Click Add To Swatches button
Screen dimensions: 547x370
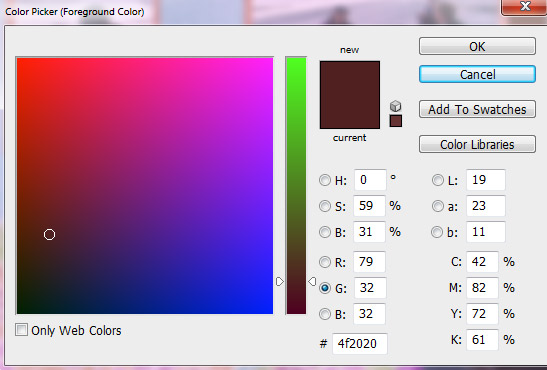point(477,109)
